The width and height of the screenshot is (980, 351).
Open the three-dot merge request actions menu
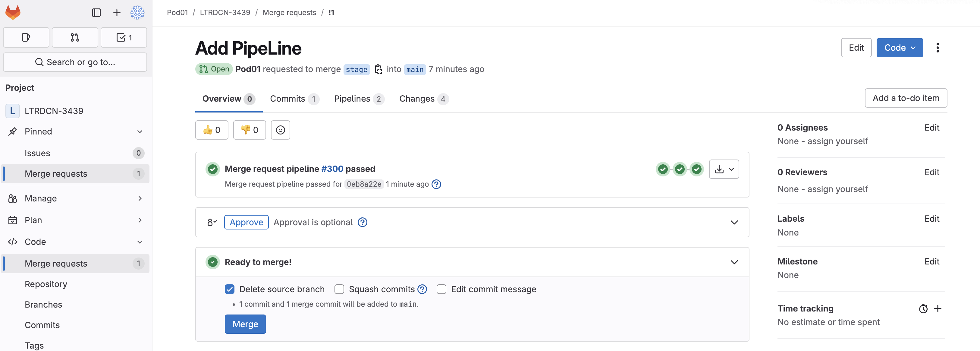pos(938,48)
